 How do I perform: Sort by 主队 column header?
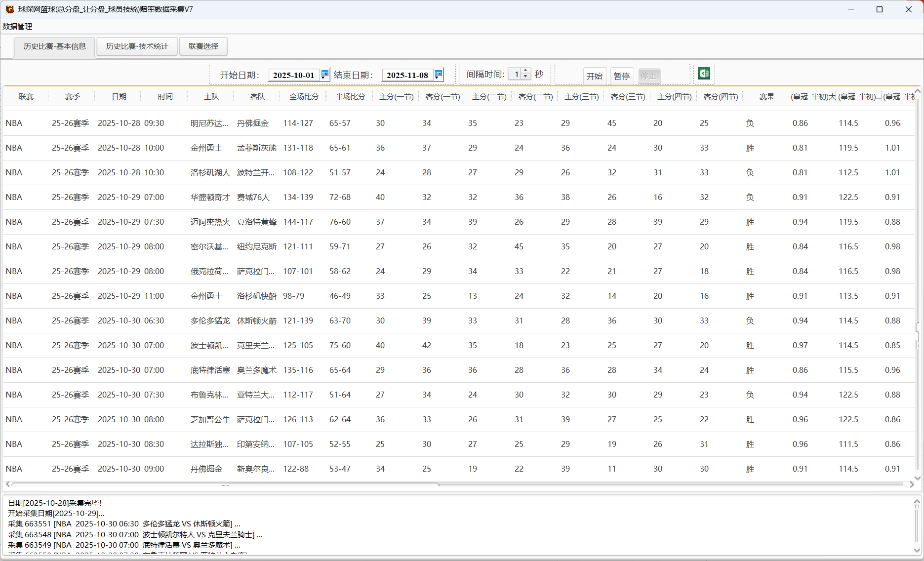tap(211, 97)
